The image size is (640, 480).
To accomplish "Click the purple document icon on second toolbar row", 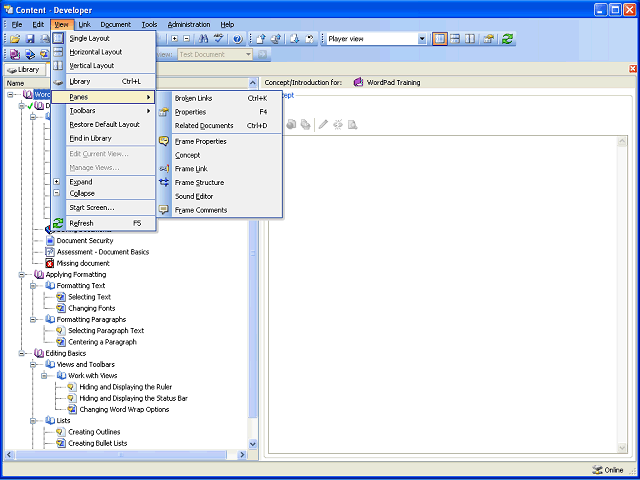I will (15, 54).
